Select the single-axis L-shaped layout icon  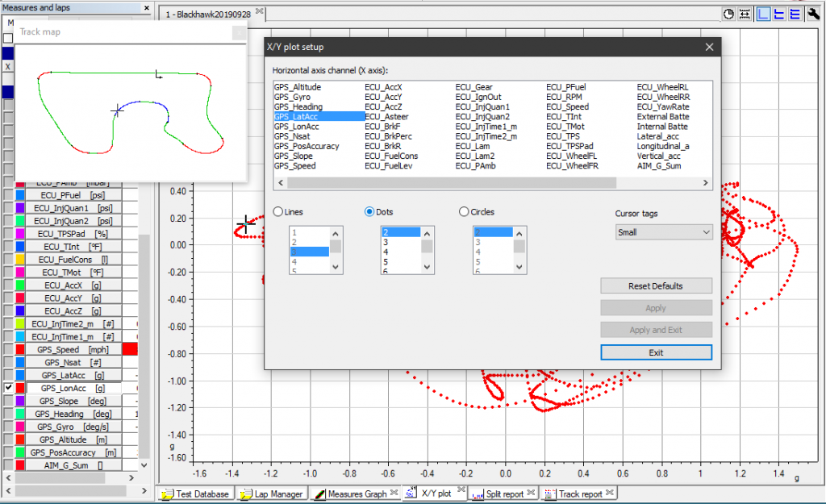(x=763, y=14)
